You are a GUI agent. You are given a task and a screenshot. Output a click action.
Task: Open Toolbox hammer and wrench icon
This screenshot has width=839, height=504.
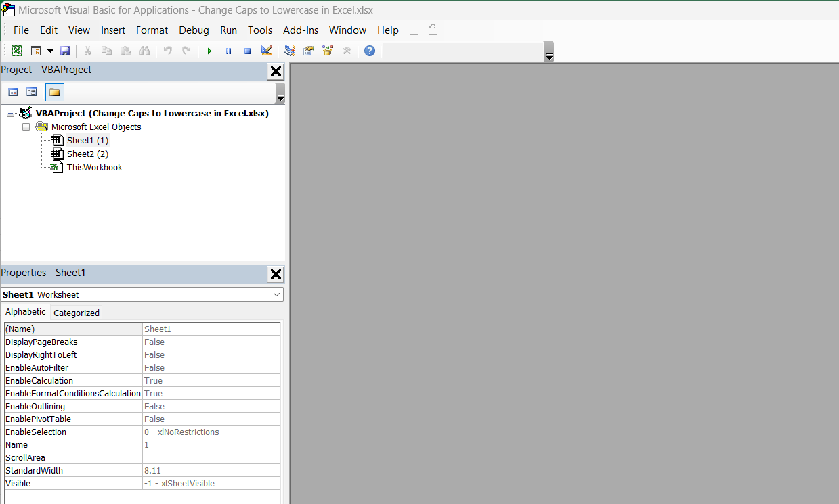tap(347, 51)
